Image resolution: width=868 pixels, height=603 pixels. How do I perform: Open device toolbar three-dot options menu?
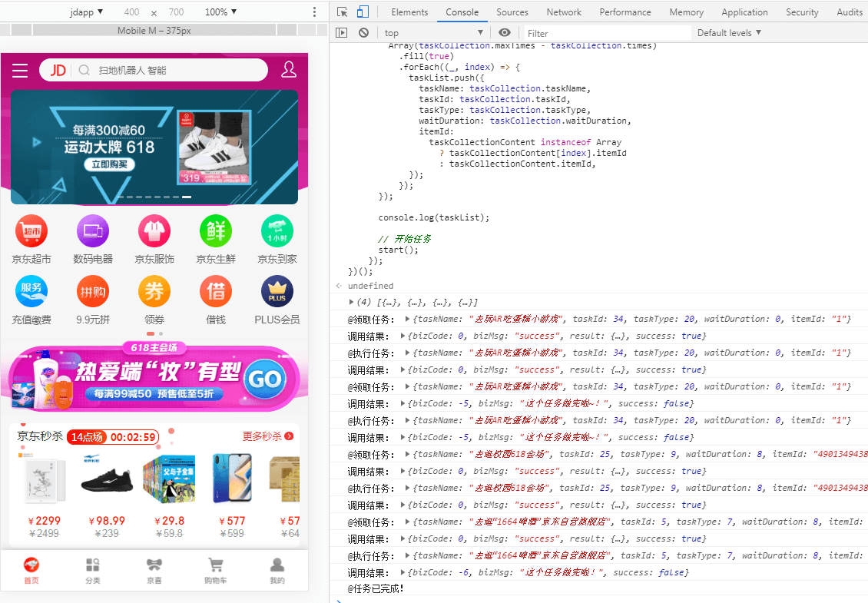click(314, 12)
